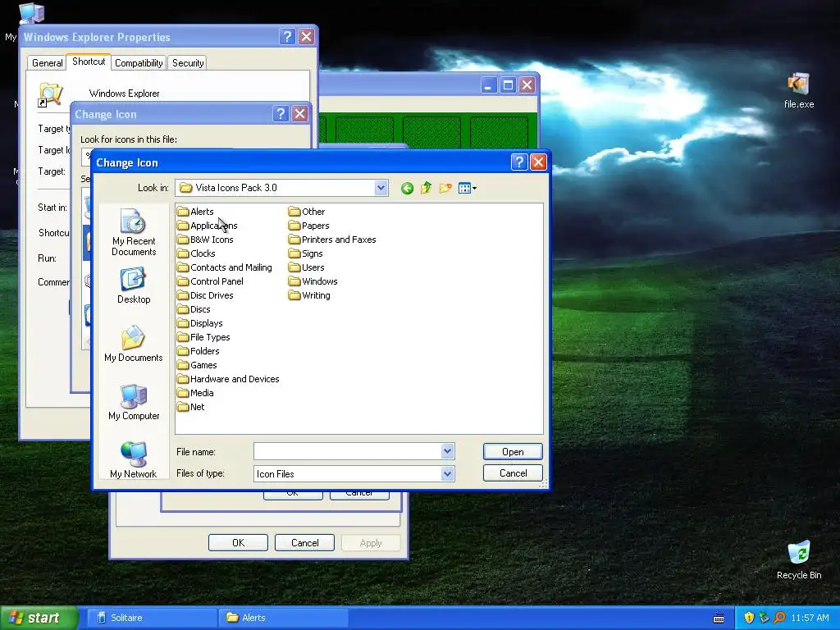
Task: Select the Displays folder
Action: click(x=200, y=323)
